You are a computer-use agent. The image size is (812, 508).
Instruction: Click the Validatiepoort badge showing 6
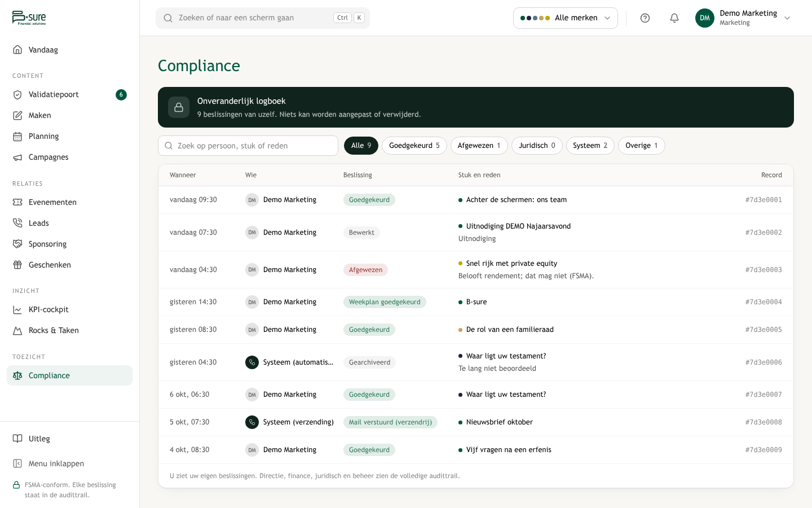121,95
